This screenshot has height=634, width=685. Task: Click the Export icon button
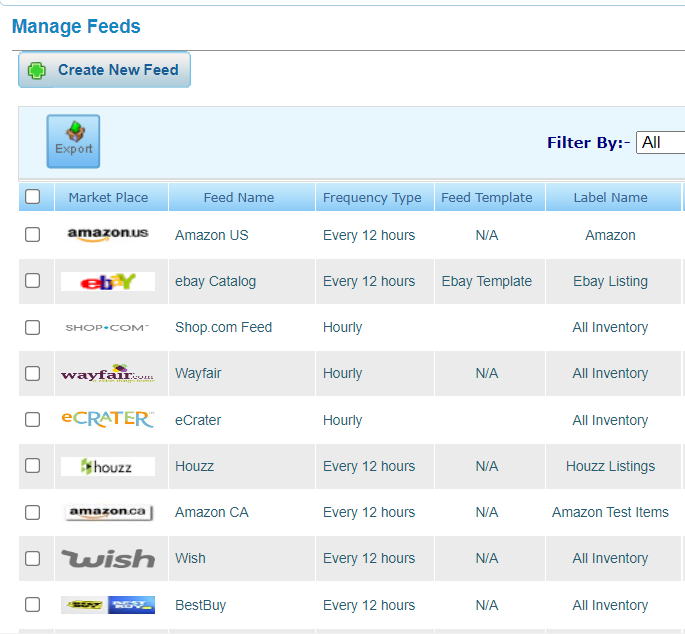click(x=73, y=141)
